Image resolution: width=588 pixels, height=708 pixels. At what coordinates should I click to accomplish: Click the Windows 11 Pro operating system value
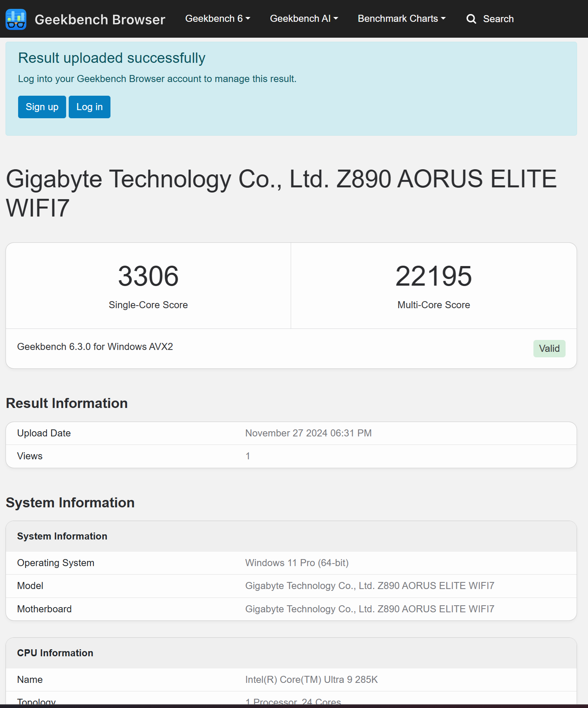coord(297,563)
